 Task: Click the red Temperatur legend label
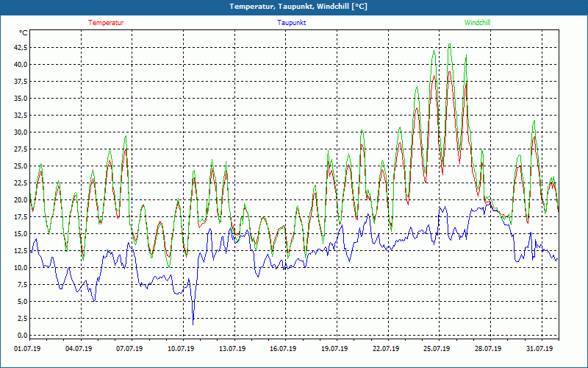click(x=106, y=23)
